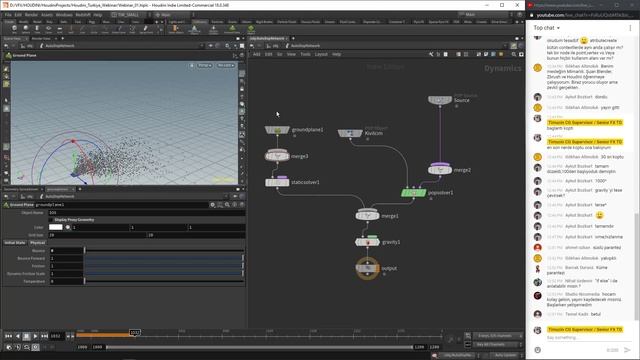Click the yellow sticky note icon in network toolbar
The image size is (640, 360).
click(x=501, y=54)
